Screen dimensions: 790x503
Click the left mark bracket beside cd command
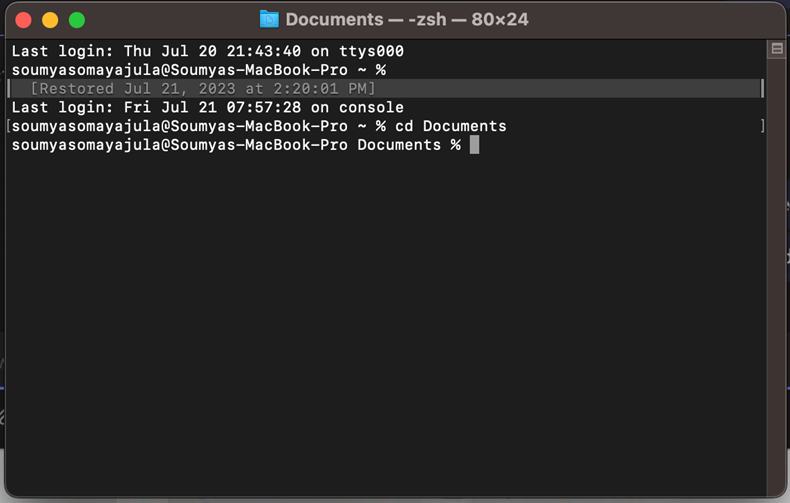(x=9, y=126)
